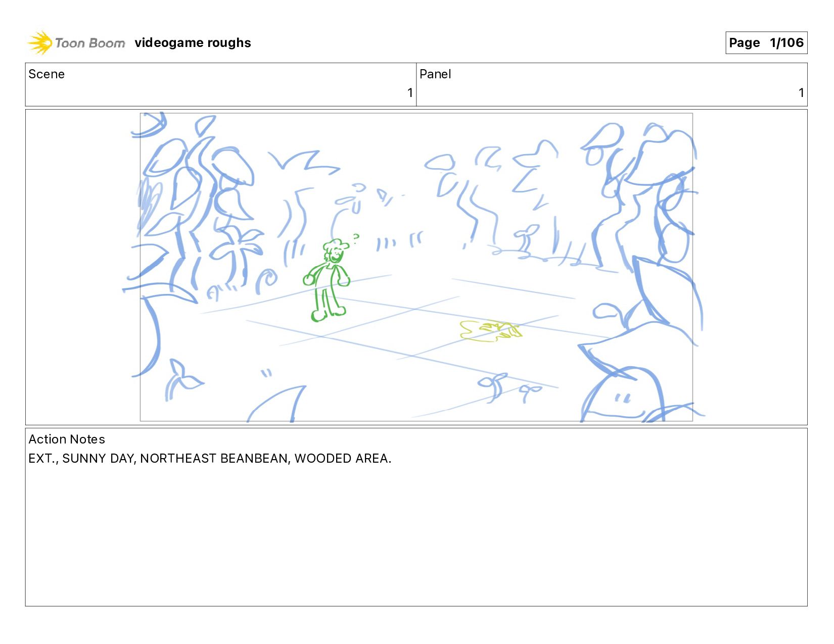
Task: Click the green character sketch in the panel
Action: pyautogui.click(x=327, y=280)
